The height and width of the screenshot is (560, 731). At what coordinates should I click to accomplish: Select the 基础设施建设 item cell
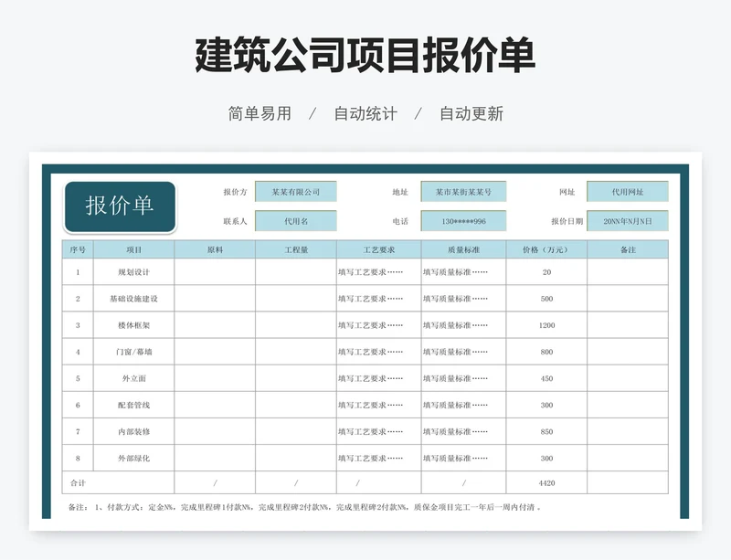(x=133, y=299)
